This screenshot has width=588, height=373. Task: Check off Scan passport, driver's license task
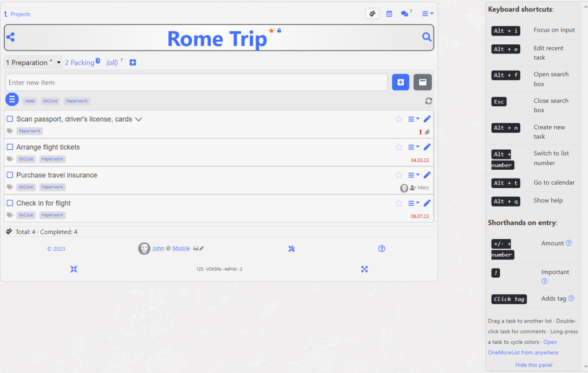coord(10,119)
